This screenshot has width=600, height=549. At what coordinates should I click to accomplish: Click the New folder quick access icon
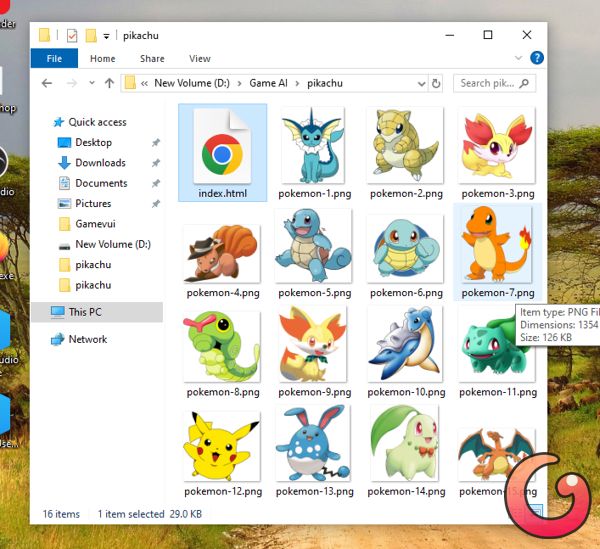tap(91, 36)
